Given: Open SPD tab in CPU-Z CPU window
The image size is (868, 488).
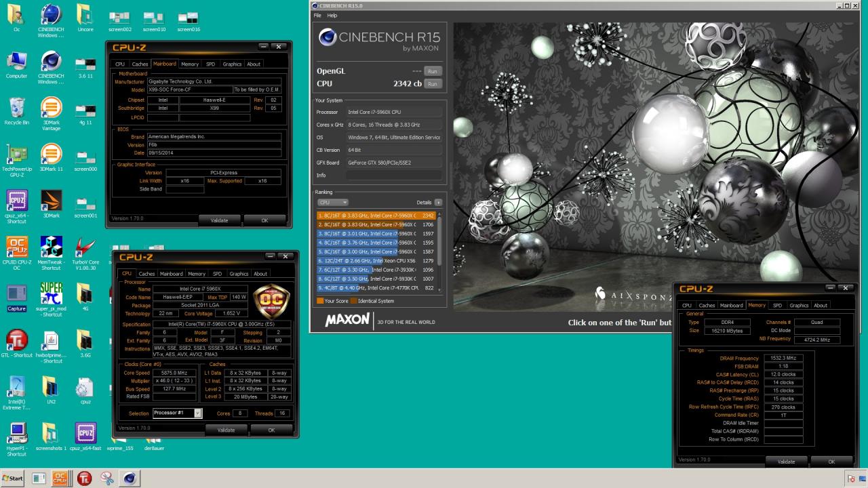Looking at the screenshot, I should click(217, 274).
